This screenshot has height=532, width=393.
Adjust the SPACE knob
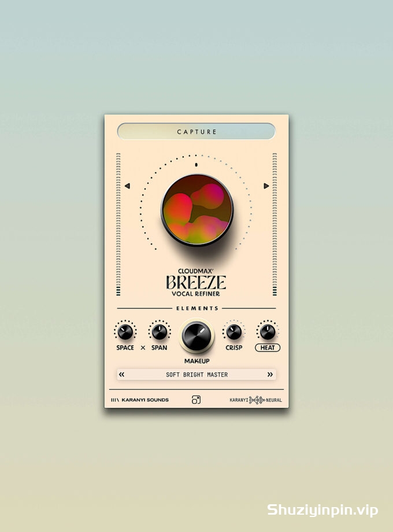click(125, 332)
